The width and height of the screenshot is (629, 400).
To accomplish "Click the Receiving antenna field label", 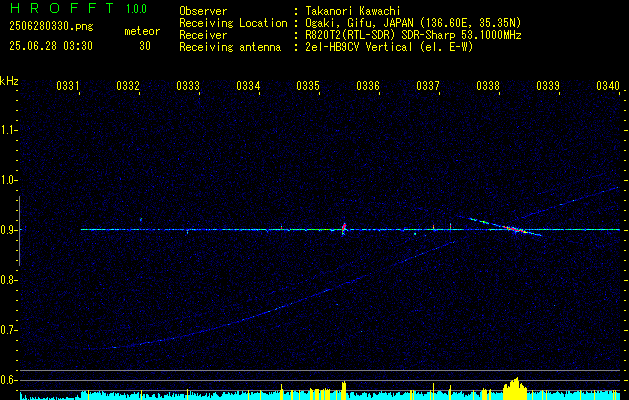I will click(x=230, y=47).
